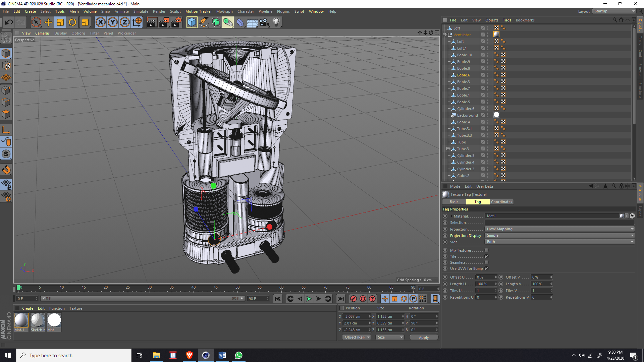Open Word from the Windows taskbar
644x362 pixels.
222,355
